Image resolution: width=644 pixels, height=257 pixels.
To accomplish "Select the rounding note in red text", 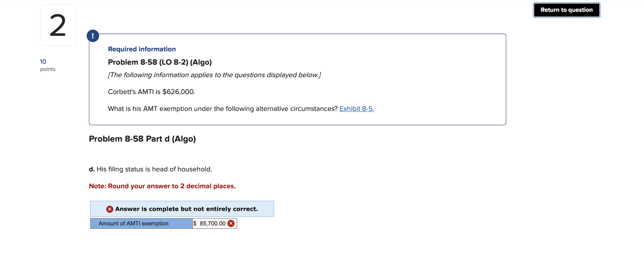I will (x=162, y=186).
